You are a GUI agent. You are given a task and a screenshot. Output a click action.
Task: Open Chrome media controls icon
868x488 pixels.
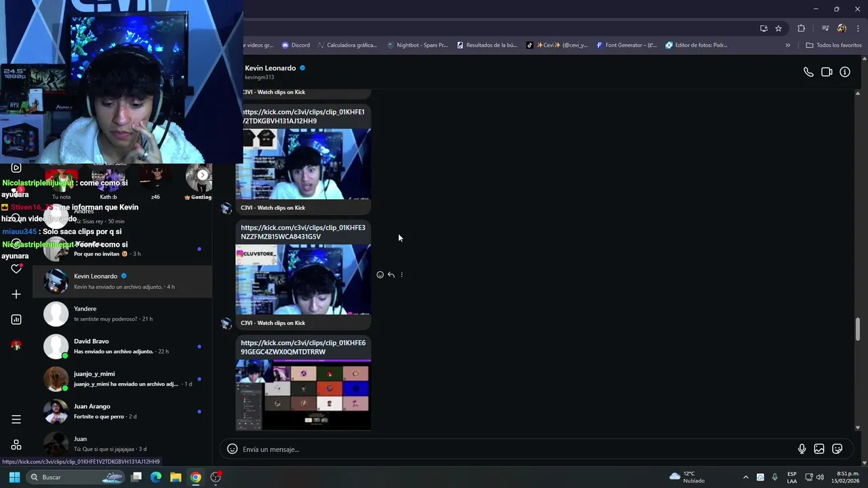(825, 28)
